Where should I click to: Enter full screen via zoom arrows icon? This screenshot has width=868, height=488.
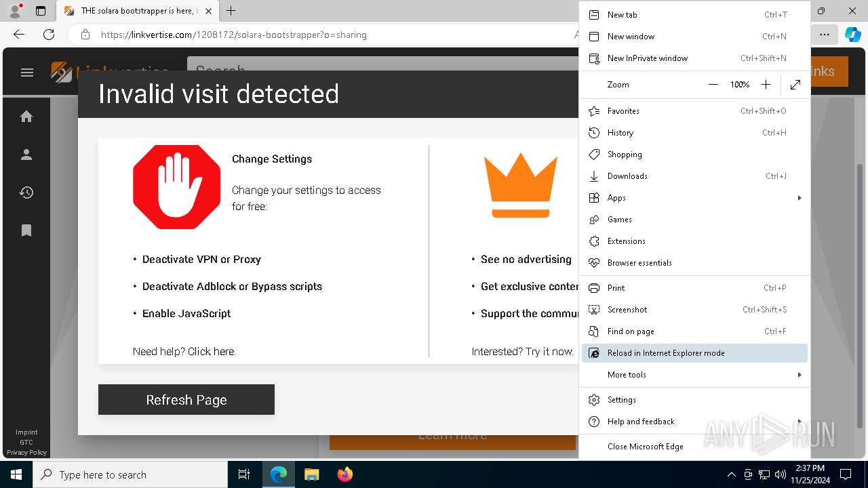point(795,85)
